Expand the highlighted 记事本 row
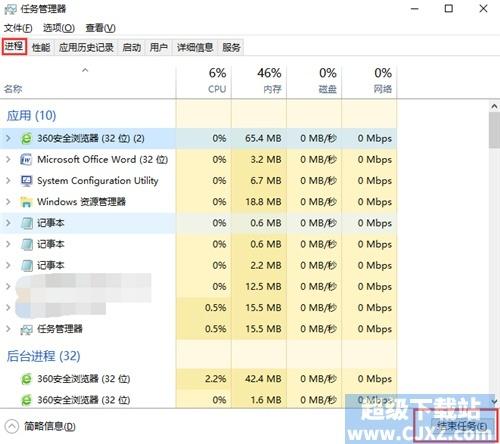 coord(8,223)
